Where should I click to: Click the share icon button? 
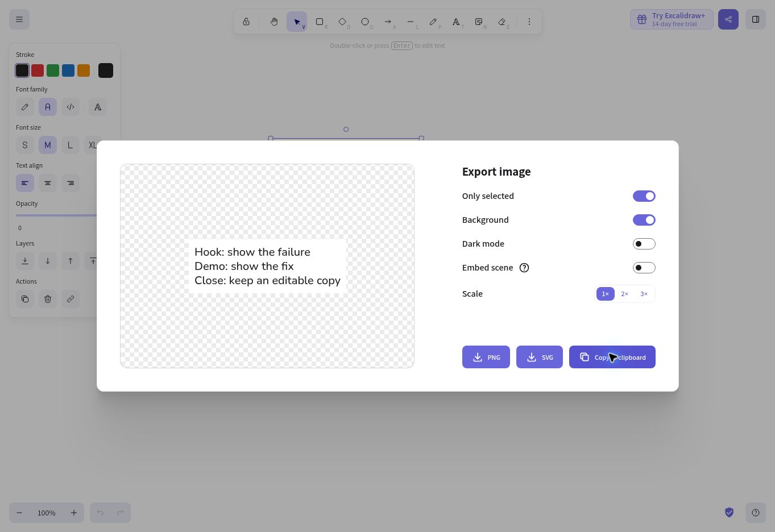coord(728,19)
